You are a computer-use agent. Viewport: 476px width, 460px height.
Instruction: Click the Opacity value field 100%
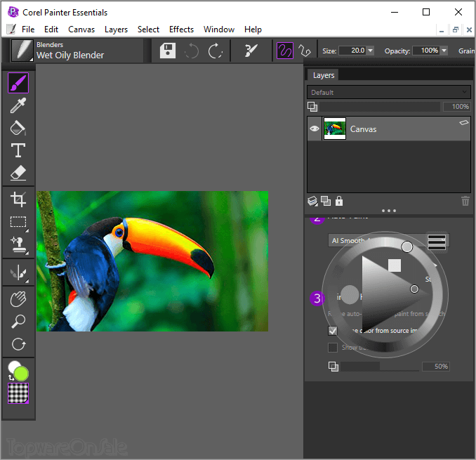(426, 51)
